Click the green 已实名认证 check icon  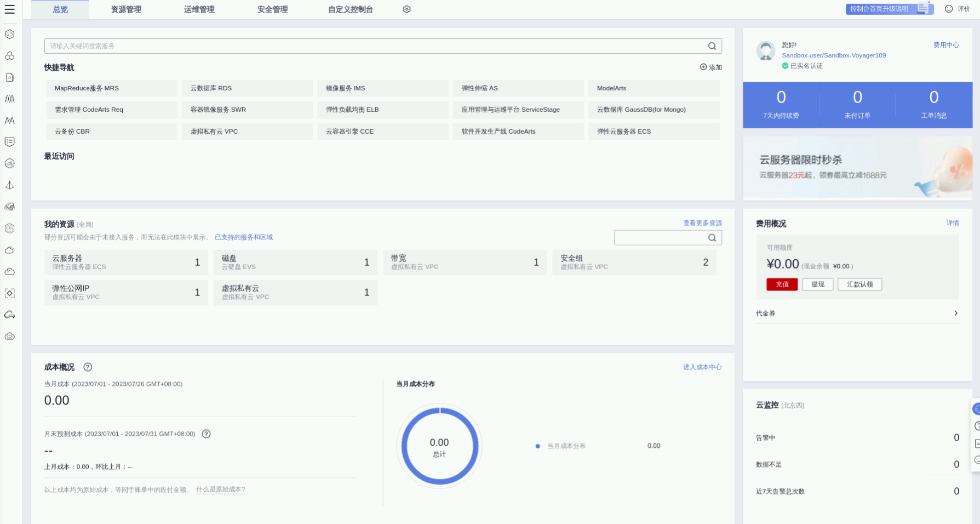(785, 66)
